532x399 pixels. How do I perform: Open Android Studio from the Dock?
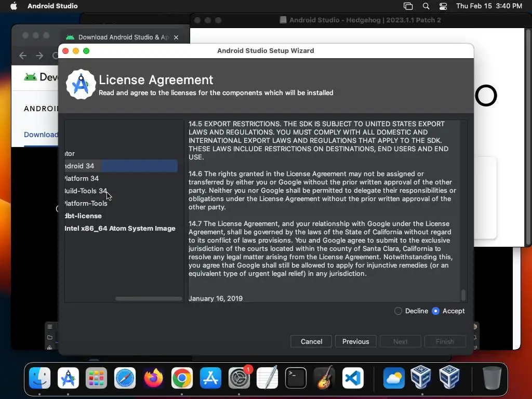(x=68, y=378)
